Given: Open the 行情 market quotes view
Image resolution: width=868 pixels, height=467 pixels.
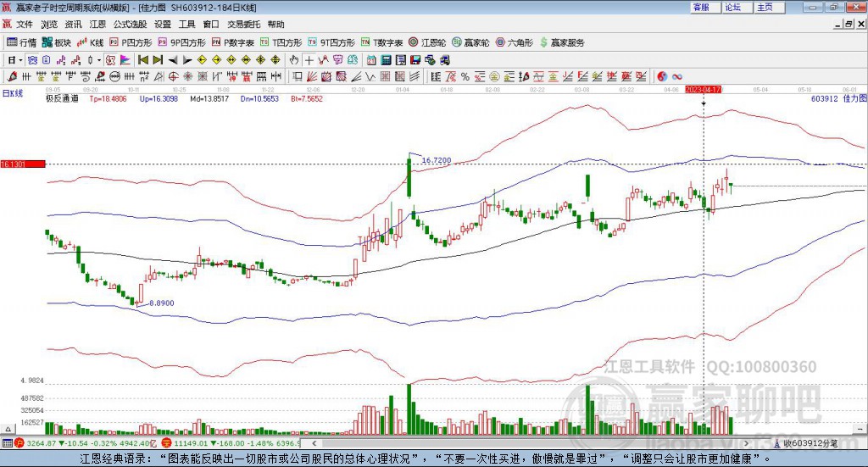Looking at the screenshot, I should click(x=21, y=42).
